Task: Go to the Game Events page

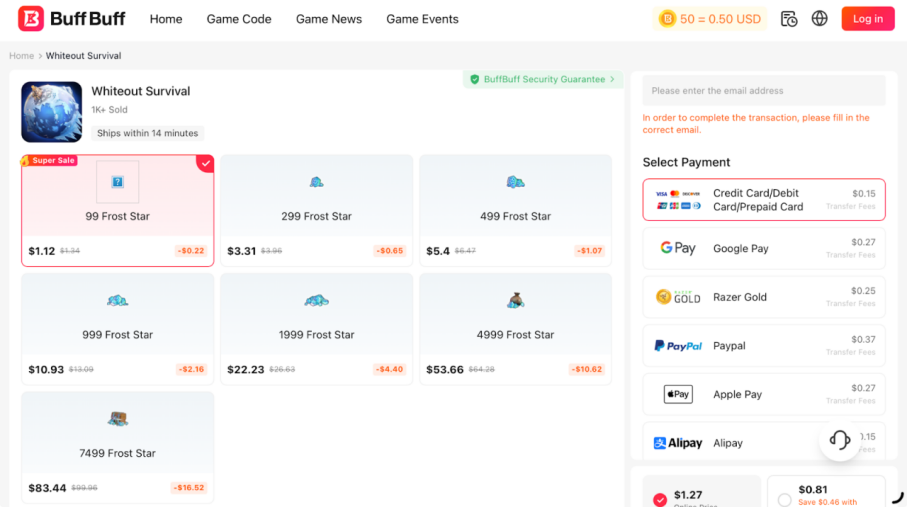Action: coord(422,19)
